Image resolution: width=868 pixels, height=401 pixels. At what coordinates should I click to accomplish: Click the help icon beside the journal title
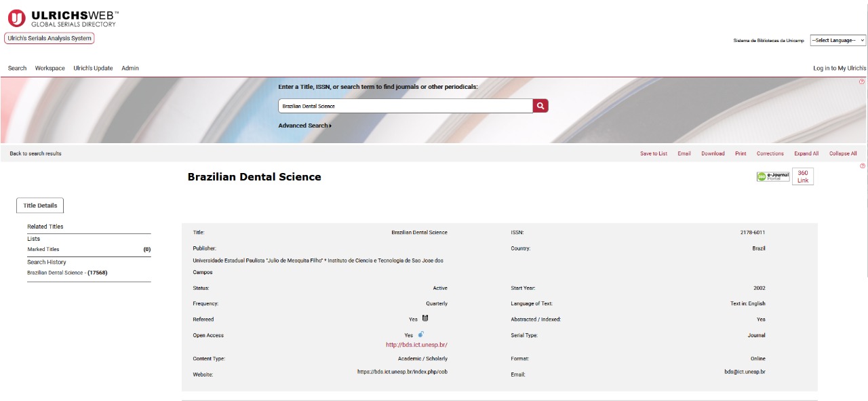863,166
